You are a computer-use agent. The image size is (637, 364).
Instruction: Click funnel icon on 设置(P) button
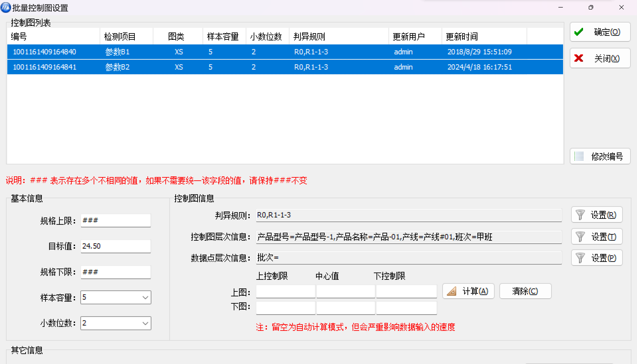tap(580, 258)
